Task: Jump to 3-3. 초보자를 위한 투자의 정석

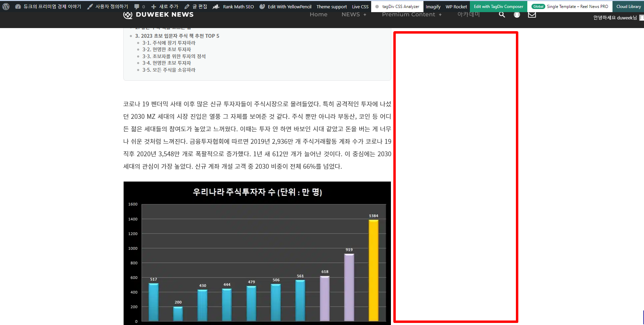Action: (x=174, y=56)
